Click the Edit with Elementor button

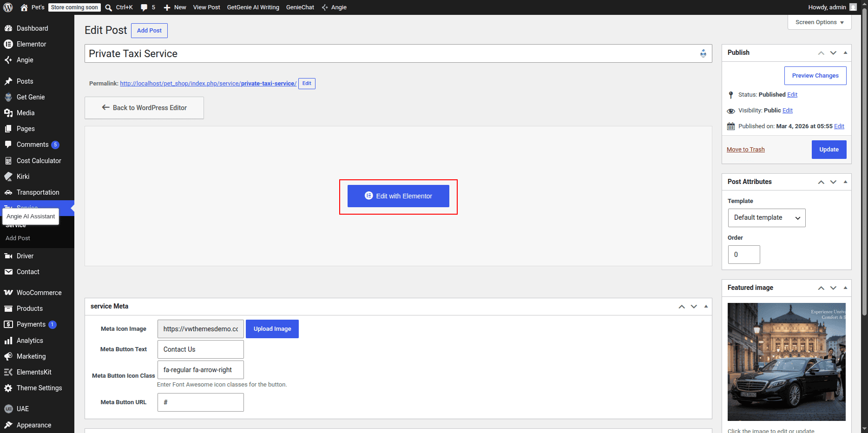click(x=398, y=196)
